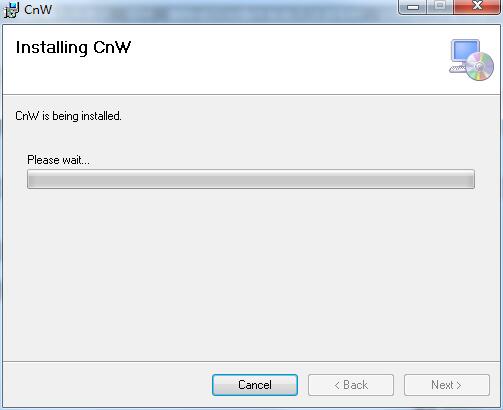The image size is (503, 410).
Task: Click the "Please wait..." status label
Action: click(x=58, y=160)
